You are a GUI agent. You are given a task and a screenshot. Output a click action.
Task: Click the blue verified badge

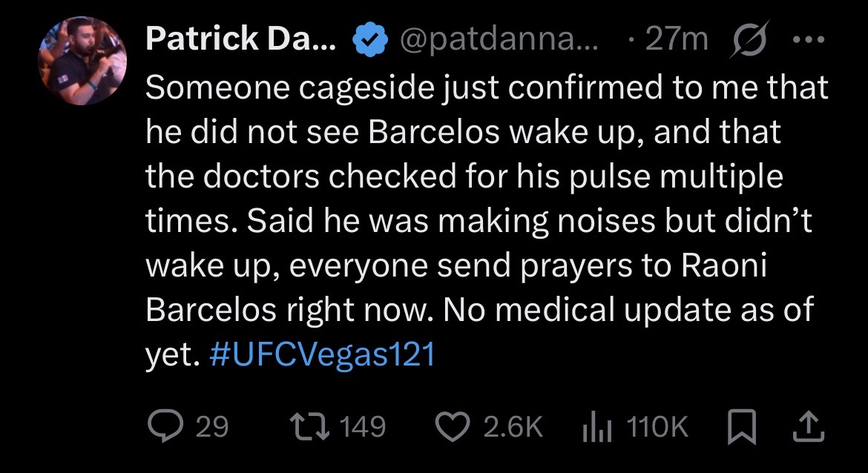(x=369, y=40)
